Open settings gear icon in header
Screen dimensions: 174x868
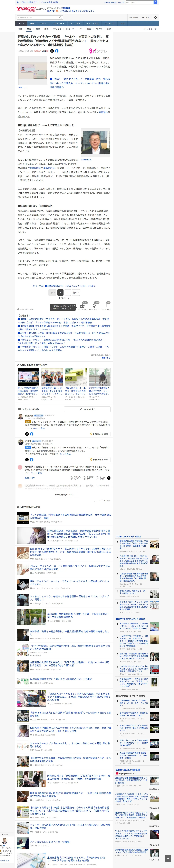[x=155, y=18]
